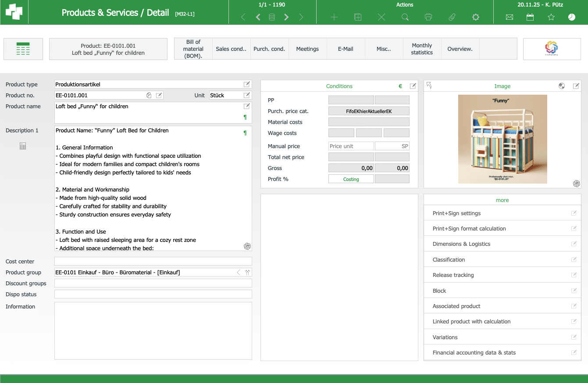Image resolution: width=588 pixels, height=383 pixels.
Task: Open Product group back chevron
Action: (239, 272)
